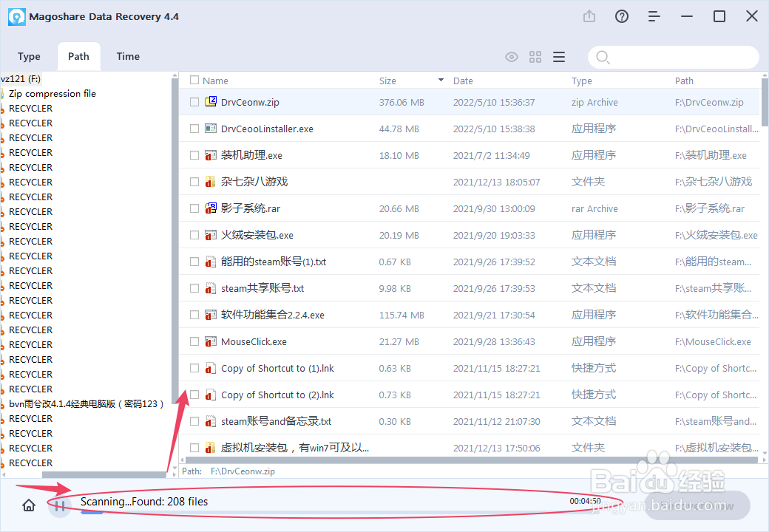The width and height of the screenshot is (769, 532).
Task: Click the 2022/5/10 15:38:38 date cell
Action: coord(494,129)
